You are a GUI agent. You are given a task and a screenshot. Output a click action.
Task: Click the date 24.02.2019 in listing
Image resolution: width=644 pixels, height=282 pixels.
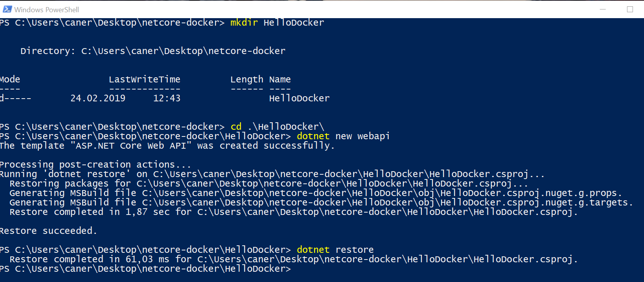(98, 98)
